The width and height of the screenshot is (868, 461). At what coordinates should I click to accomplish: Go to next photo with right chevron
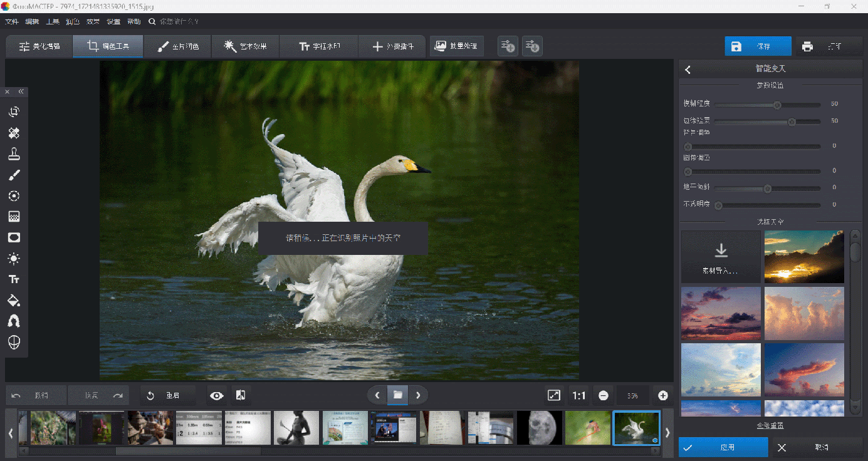coord(419,395)
